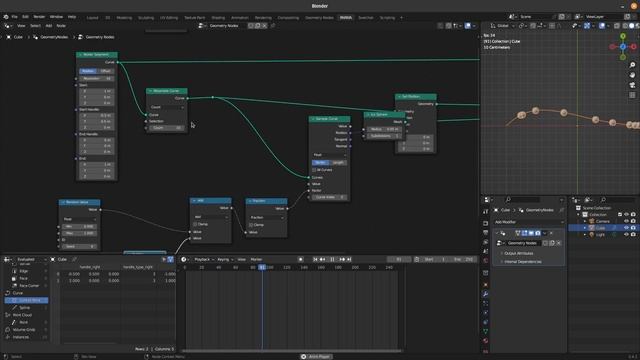This screenshot has height=360, width=640.
Task: Remove the GeometryNodes modifier with its X icon
Action: point(551,233)
